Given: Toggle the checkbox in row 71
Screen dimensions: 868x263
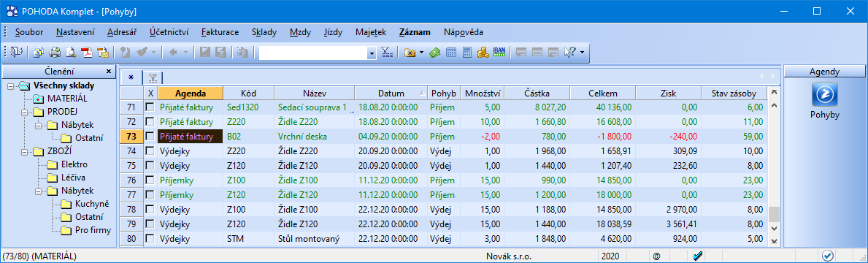Looking at the screenshot, I should [150, 107].
